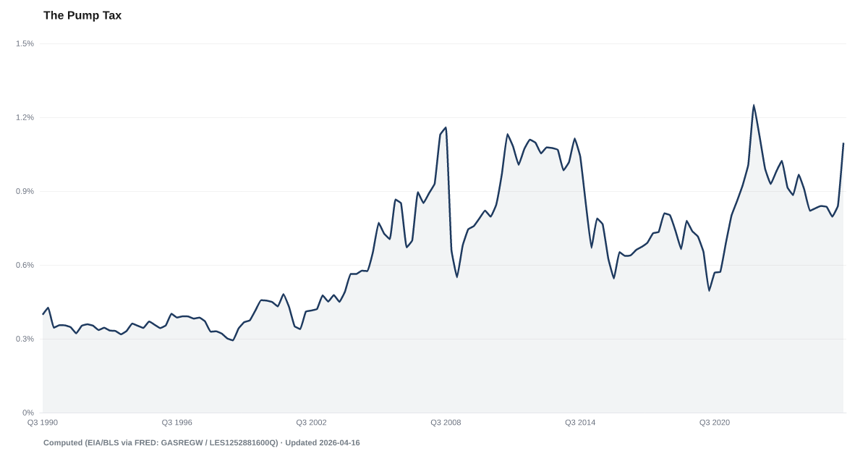Click the 0.6% y-axis label
This screenshot has width=868, height=456.
[25, 266]
